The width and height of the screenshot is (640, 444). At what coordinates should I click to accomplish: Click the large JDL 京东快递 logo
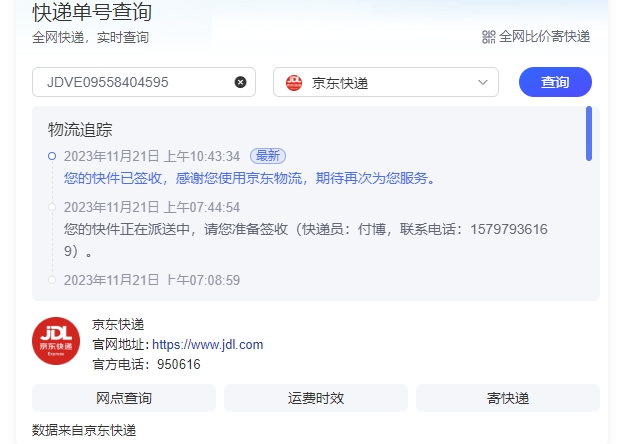[x=56, y=341]
